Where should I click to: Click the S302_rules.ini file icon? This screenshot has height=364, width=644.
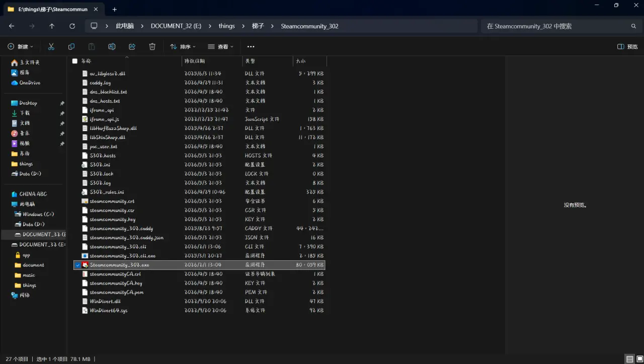coord(85,192)
